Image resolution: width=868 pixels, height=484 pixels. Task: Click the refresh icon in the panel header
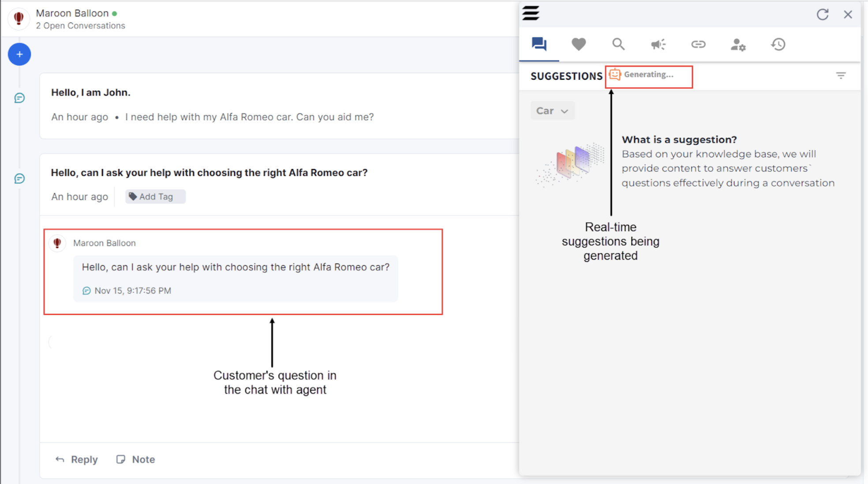822,15
